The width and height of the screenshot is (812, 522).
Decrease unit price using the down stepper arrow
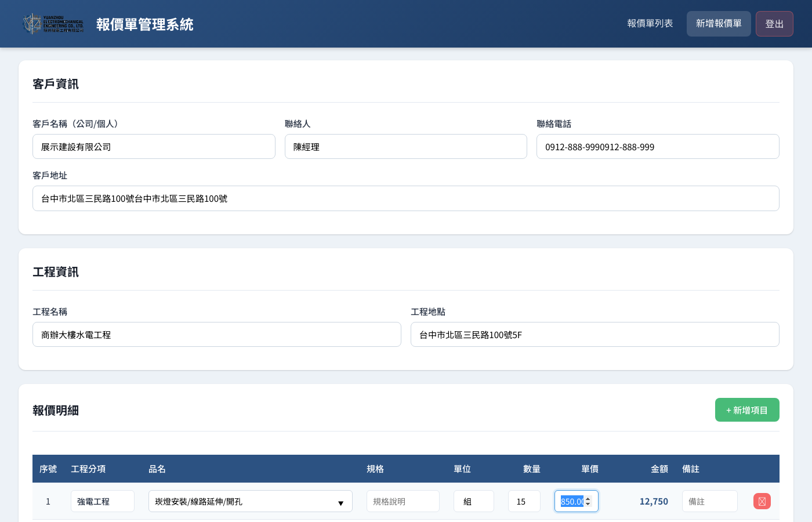pos(588,504)
